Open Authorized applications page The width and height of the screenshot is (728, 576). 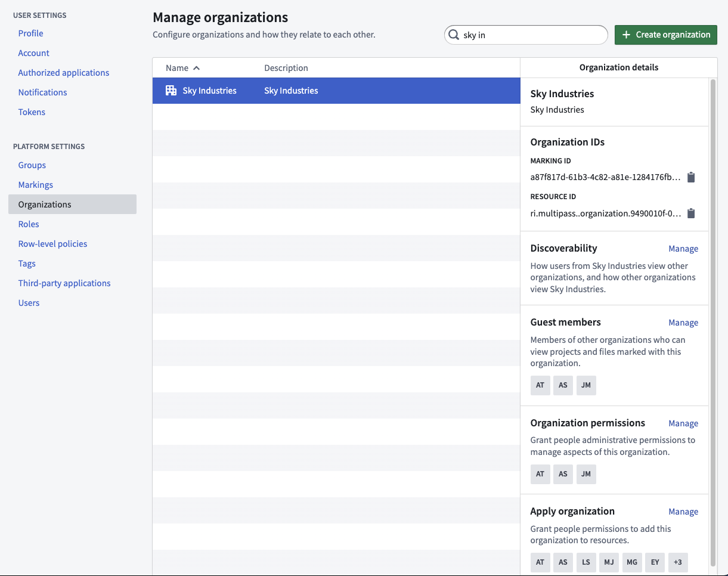pos(63,73)
